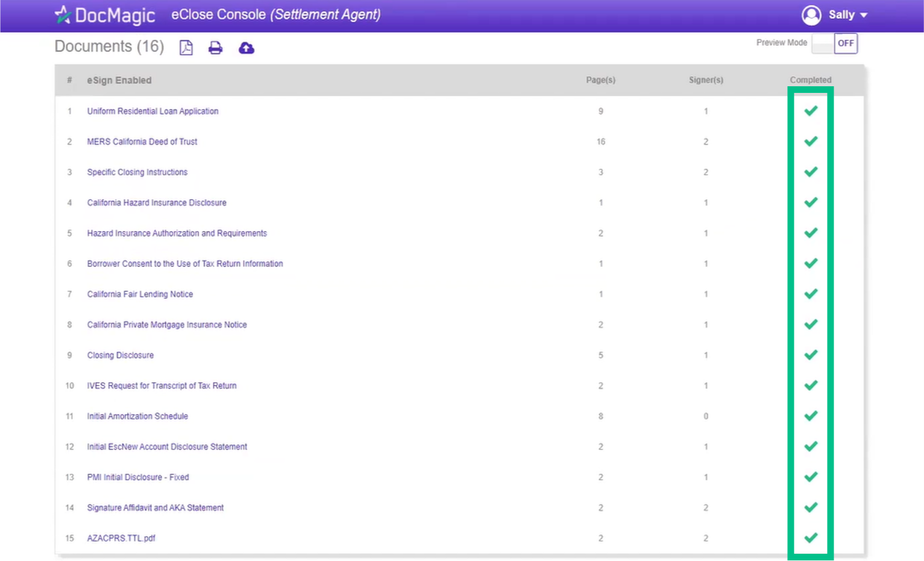This screenshot has width=924, height=561.
Task: Click the printer icon
Action: click(215, 48)
